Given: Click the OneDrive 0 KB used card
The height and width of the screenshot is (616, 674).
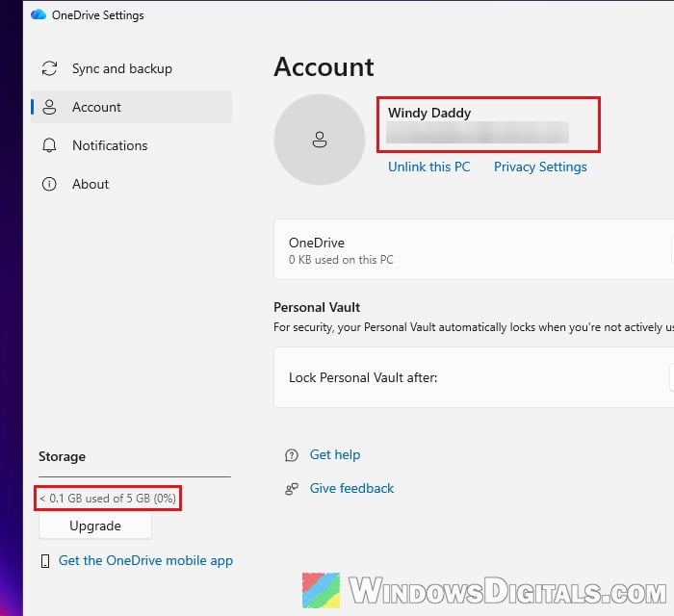Looking at the screenshot, I should pyautogui.click(x=474, y=249).
